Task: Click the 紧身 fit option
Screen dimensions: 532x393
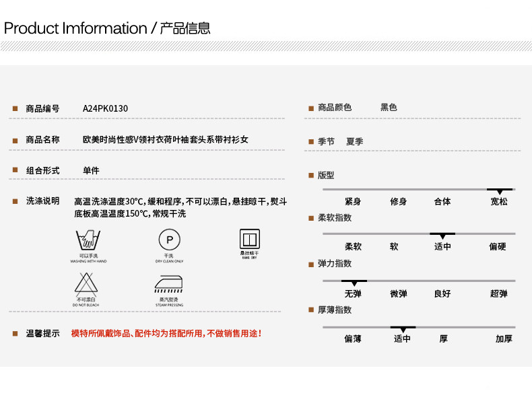Action: [353, 201]
